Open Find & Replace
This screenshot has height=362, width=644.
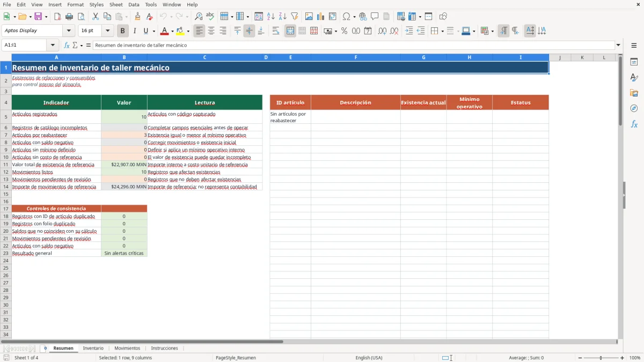[x=199, y=17]
